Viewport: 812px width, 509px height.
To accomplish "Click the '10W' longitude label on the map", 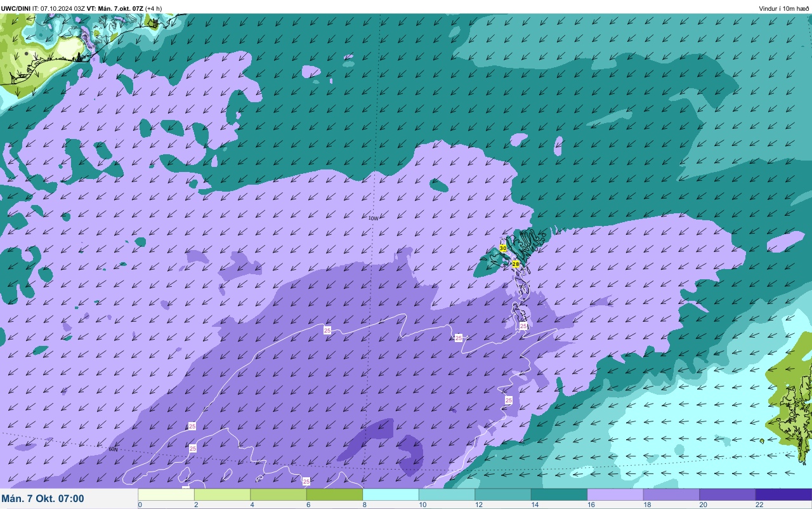I will click(374, 218).
